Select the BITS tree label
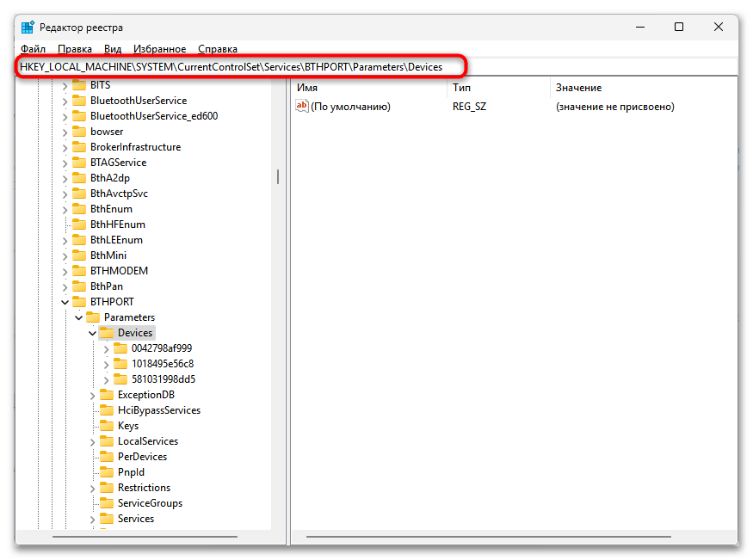The image size is (753, 560). [101, 85]
